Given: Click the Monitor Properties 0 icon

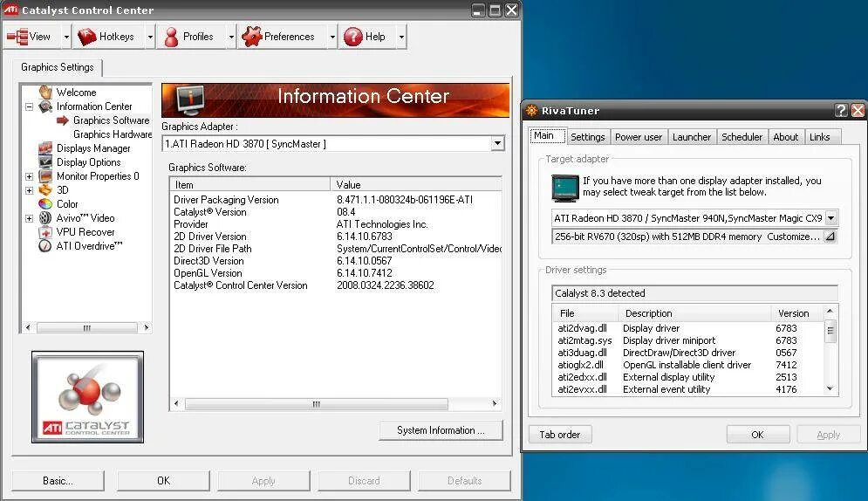Looking at the screenshot, I should point(45,176).
